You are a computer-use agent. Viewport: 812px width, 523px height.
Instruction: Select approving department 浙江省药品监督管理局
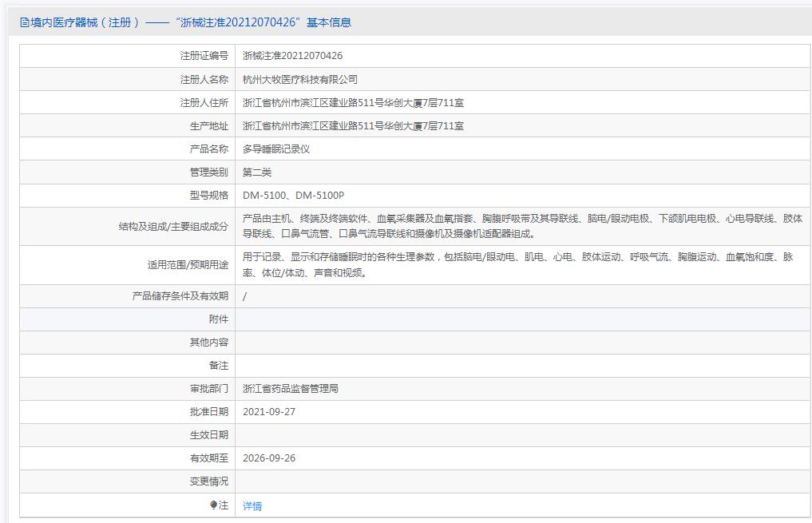tap(291, 388)
